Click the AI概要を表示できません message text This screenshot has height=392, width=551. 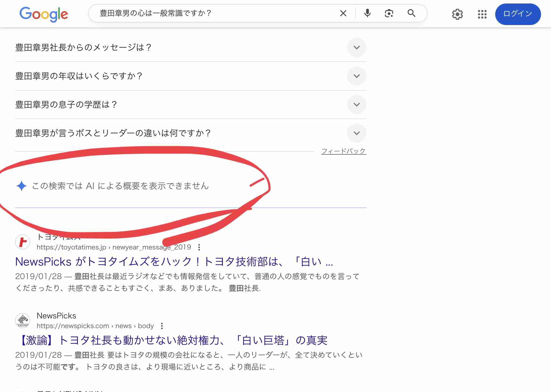tap(120, 186)
